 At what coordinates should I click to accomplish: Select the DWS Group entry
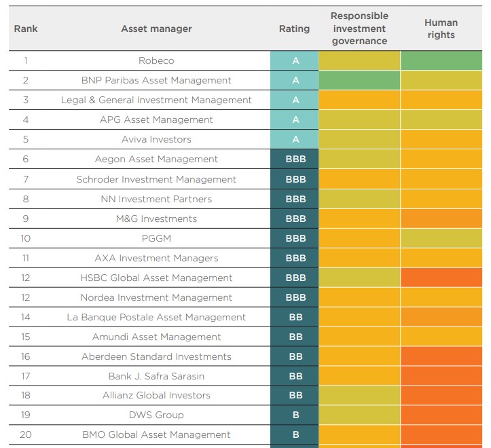(156, 415)
